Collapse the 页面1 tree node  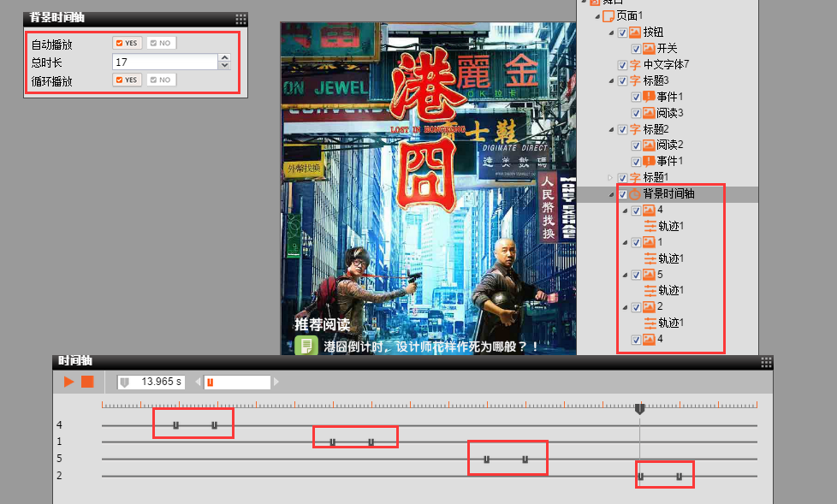(x=597, y=16)
